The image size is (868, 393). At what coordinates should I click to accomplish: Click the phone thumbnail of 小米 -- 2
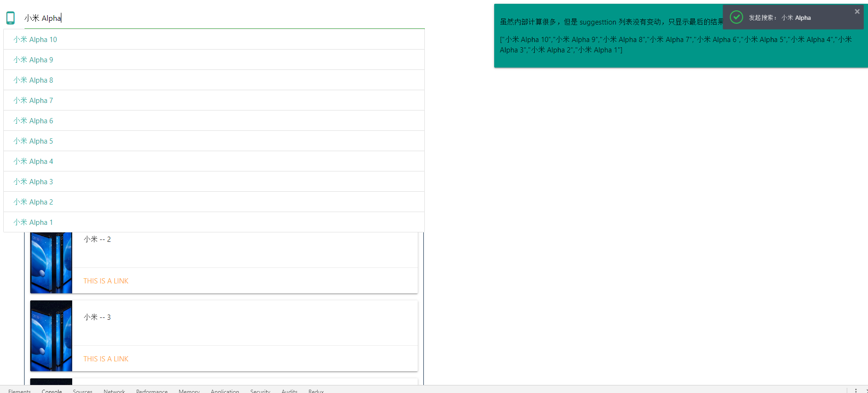click(x=51, y=263)
